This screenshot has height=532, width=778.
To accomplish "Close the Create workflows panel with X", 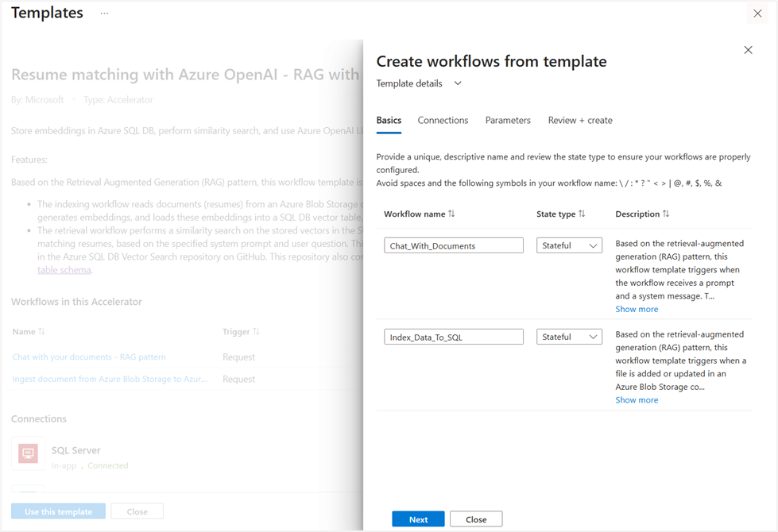I will tap(748, 50).
